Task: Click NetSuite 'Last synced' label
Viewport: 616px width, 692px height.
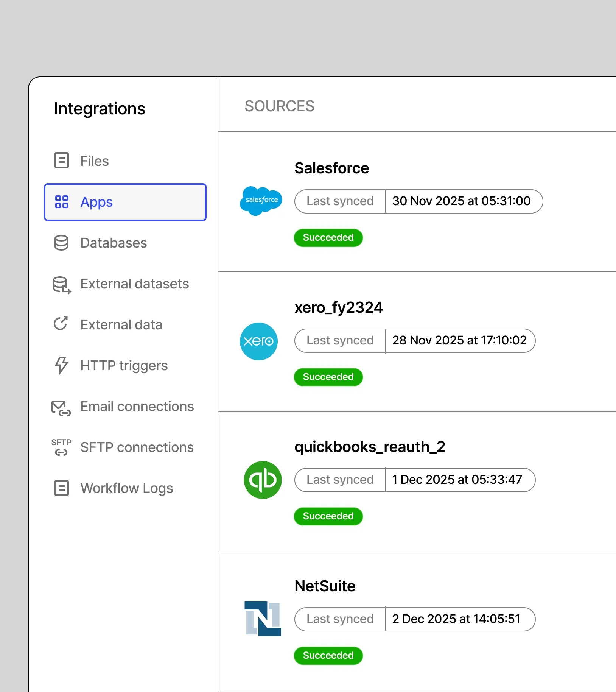Action: (x=340, y=619)
